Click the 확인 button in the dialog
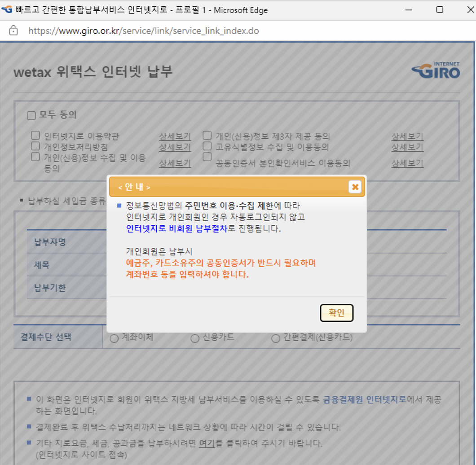Image resolution: width=476 pixels, height=465 pixels. click(x=336, y=313)
